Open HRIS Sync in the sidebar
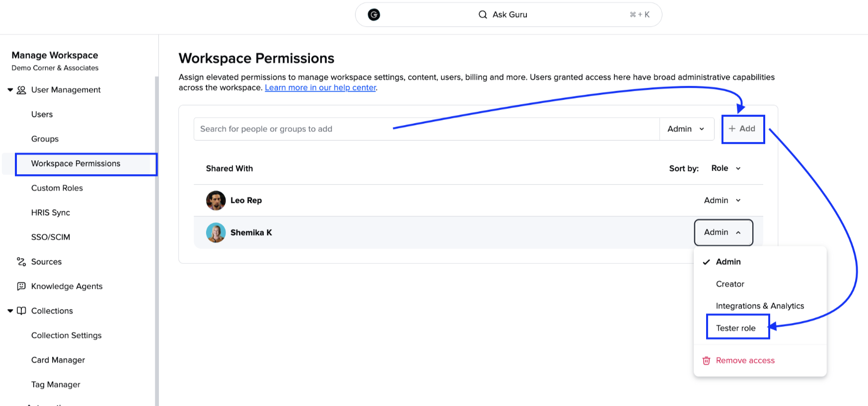Image resolution: width=868 pixels, height=406 pixels. pos(51,212)
